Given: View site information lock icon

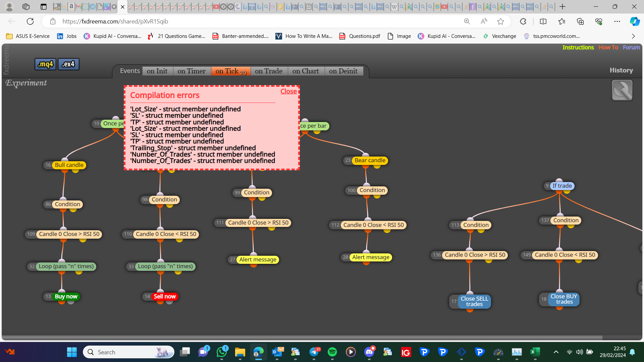Looking at the screenshot, I should [53, 21].
